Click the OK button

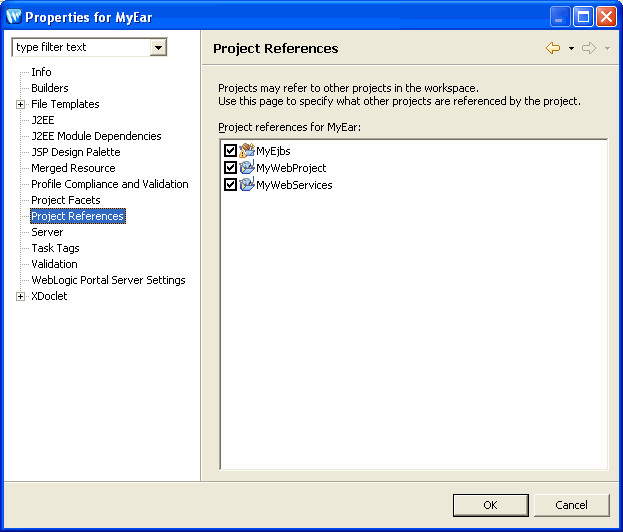coord(491,505)
